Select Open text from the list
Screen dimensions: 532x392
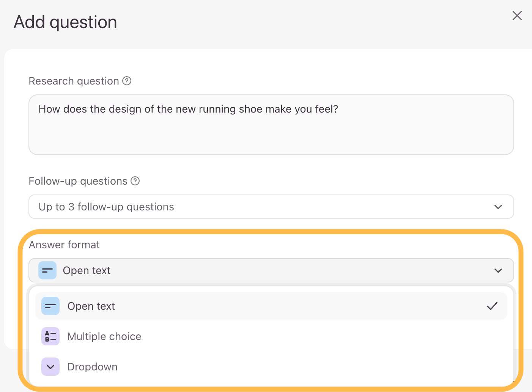(x=271, y=306)
